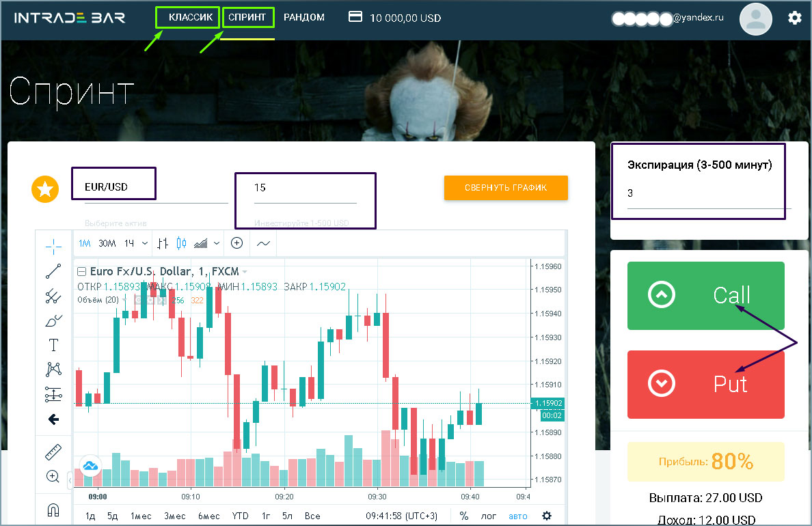Image resolution: width=812 pixels, height=526 pixels.
Task: Click the expiration minutes field showing 3
Action: [x=709, y=193]
